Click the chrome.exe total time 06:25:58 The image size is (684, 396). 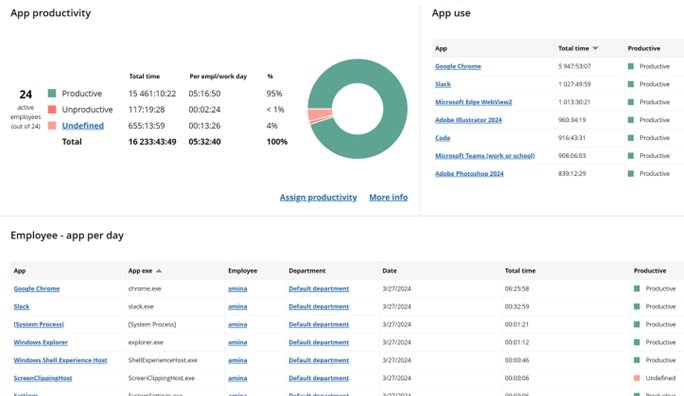517,289
